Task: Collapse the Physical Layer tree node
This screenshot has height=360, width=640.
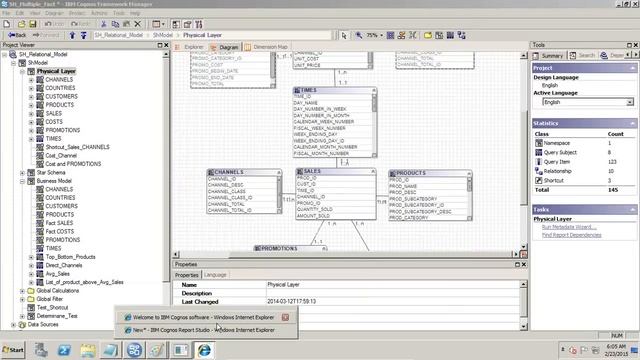Action: [x=22, y=71]
